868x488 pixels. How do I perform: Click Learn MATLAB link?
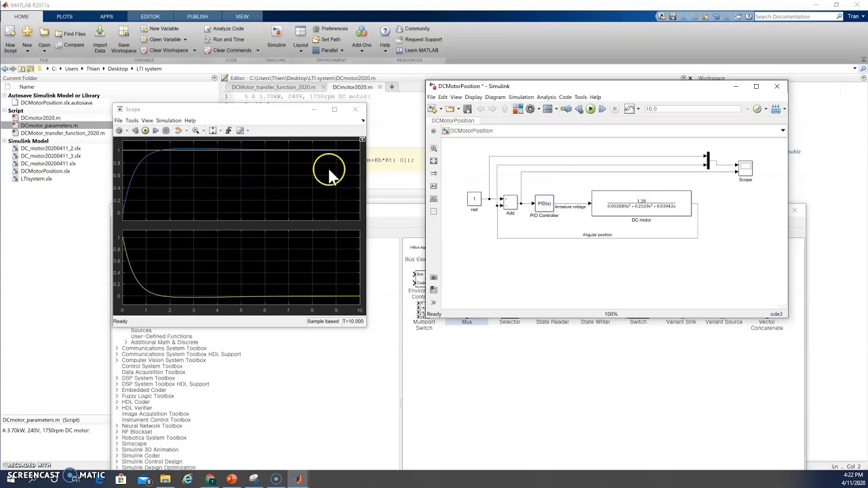[x=416, y=51]
